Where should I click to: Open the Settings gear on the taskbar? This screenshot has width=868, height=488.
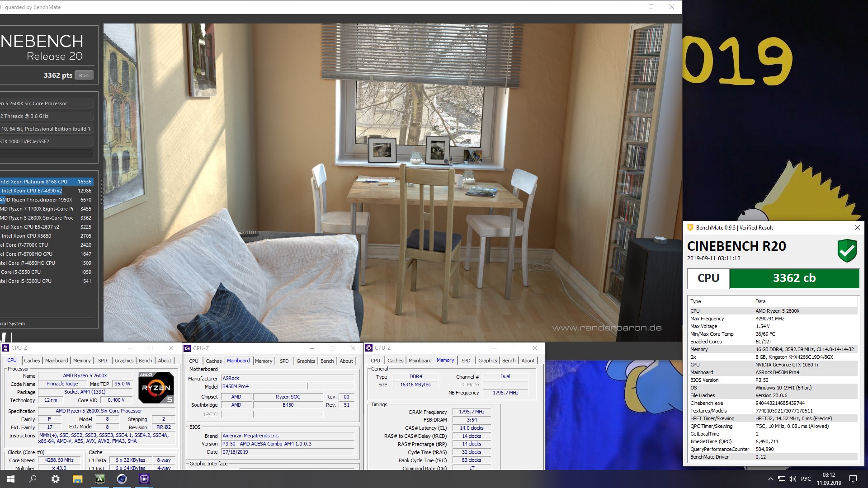coord(55,479)
